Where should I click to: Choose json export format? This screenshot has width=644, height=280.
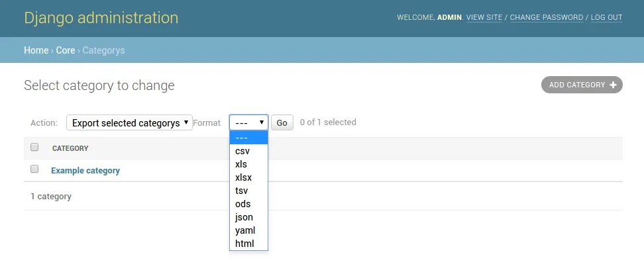248,216
